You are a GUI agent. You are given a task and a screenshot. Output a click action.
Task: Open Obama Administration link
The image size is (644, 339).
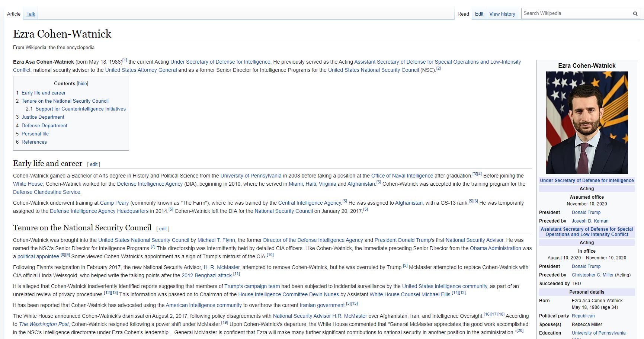point(495,248)
